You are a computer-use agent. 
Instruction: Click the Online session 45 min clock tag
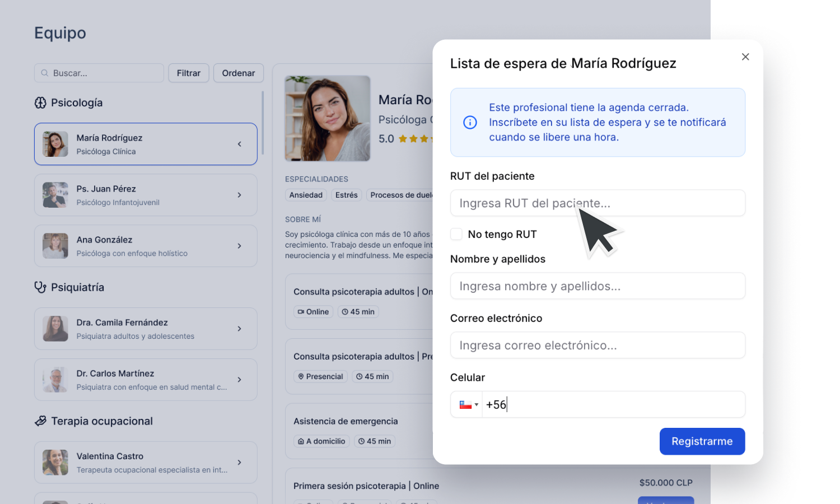coord(358,312)
